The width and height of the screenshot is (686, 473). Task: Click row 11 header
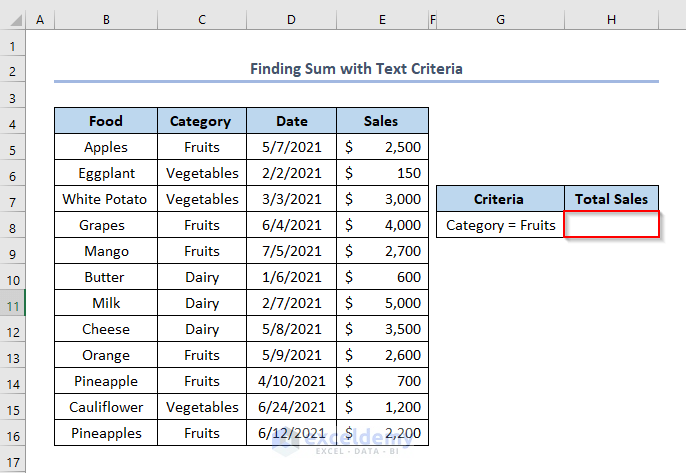point(12,303)
